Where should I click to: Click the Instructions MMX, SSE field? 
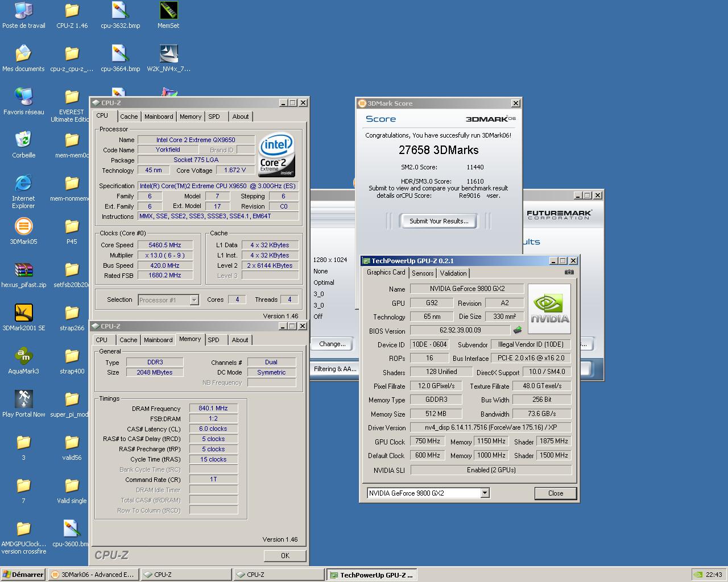218,217
